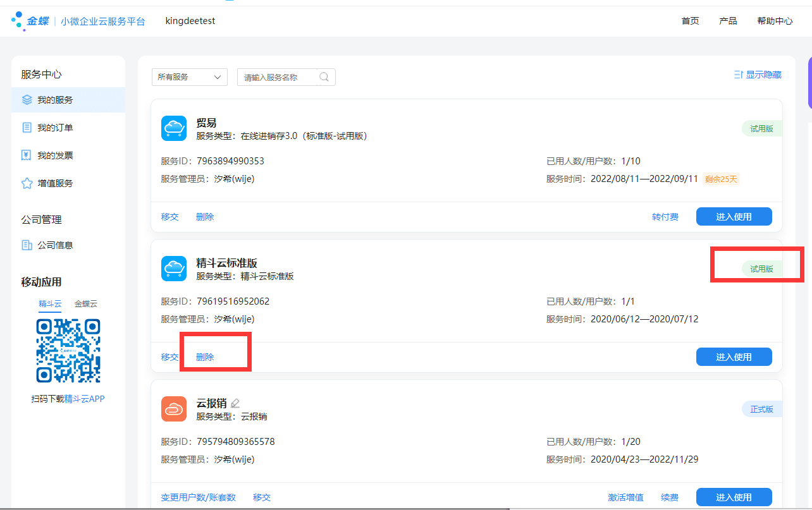Click the 正式版 badge on 云报销
Image resolution: width=812 pixels, height=510 pixels.
point(761,409)
